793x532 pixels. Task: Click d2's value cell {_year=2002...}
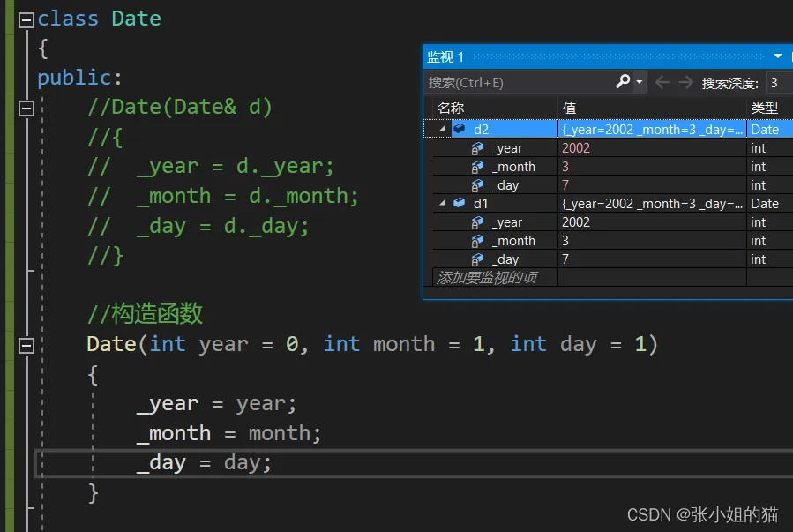[652, 130]
